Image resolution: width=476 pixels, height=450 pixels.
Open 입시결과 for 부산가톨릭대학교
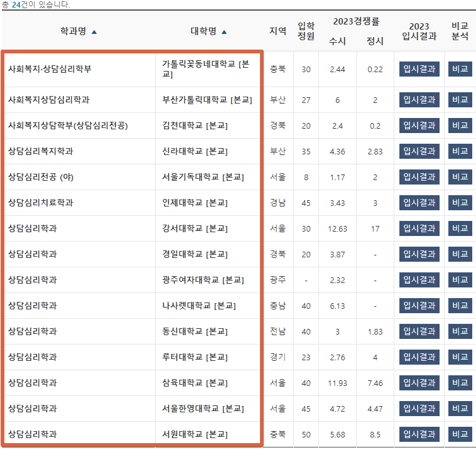419,100
